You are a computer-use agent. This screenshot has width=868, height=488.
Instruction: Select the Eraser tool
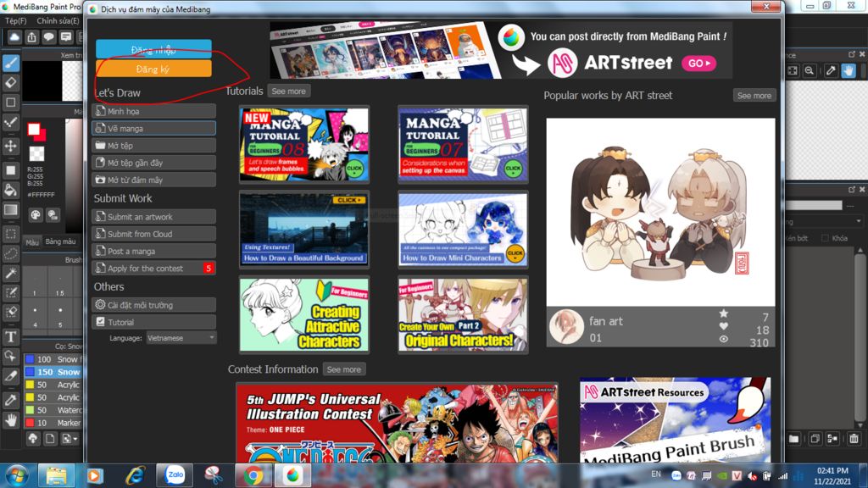click(x=10, y=82)
